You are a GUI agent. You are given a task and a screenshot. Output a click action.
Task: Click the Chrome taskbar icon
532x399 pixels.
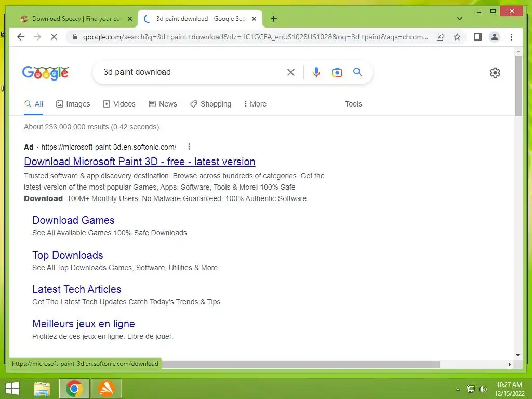pyautogui.click(x=74, y=389)
